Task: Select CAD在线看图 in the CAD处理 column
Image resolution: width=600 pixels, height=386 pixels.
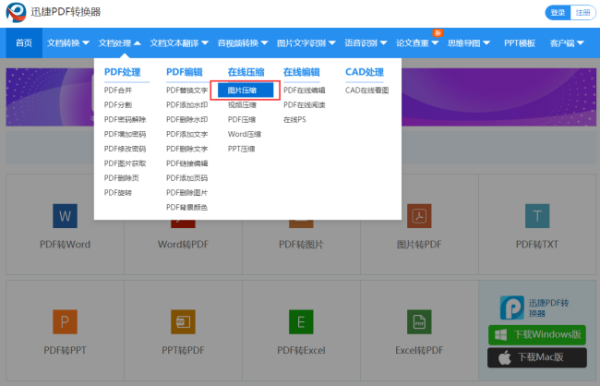Action: [x=367, y=90]
